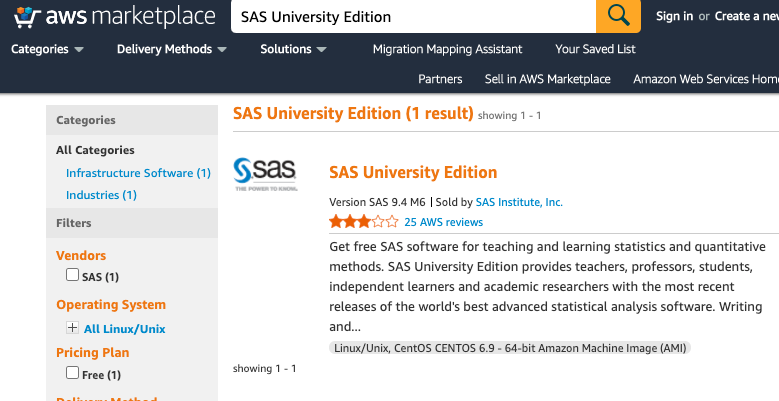Screen dimensions: 779x401
Task: Click the search input field
Action: (412, 17)
